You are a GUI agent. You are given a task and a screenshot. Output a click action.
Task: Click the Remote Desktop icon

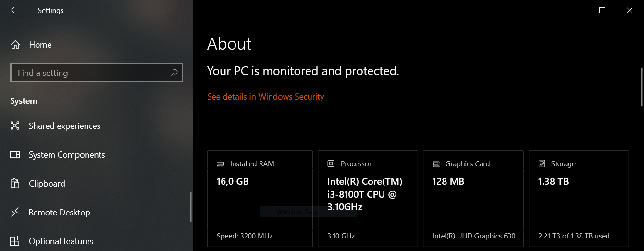point(15,212)
